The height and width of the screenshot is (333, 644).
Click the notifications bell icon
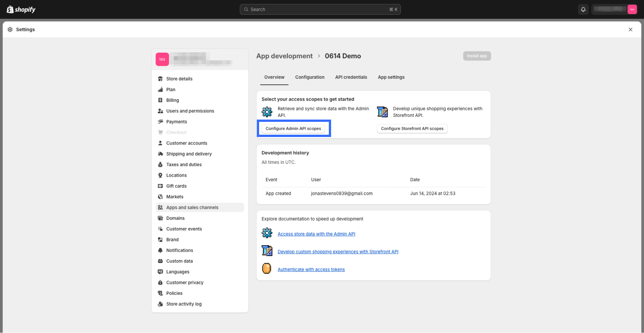[583, 9]
